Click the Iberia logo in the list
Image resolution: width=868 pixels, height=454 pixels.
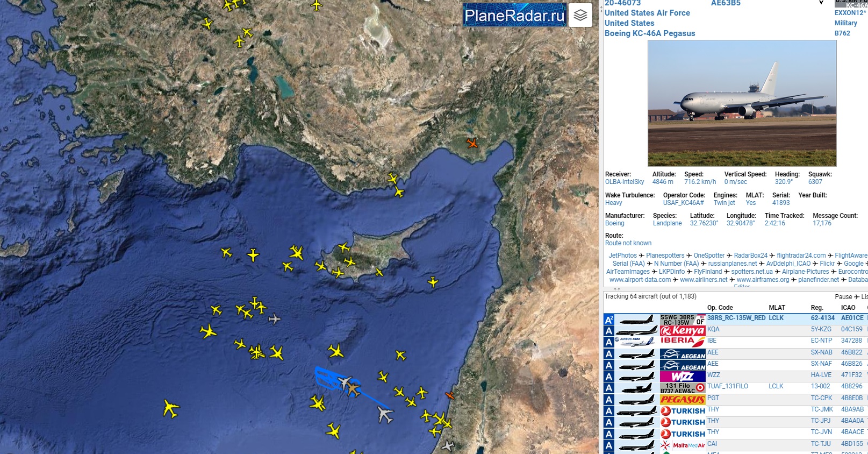[682, 342]
